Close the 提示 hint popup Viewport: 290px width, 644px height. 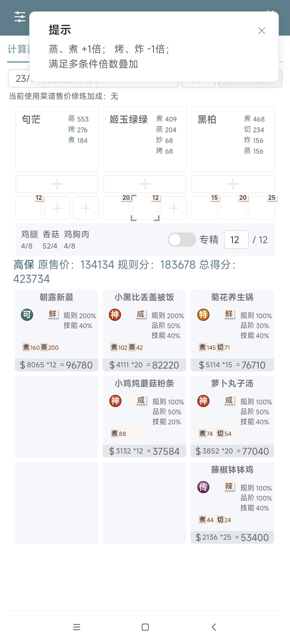coord(261,30)
